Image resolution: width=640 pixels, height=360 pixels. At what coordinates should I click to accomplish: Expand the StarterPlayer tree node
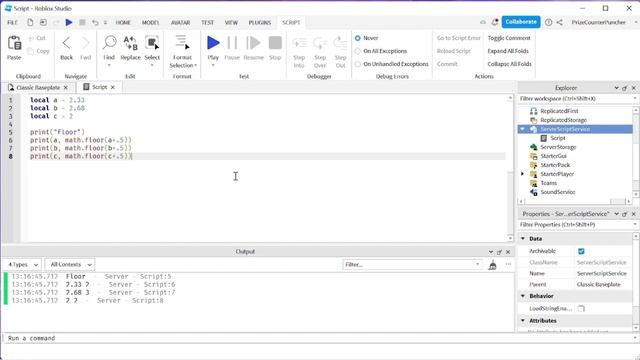point(522,174)
